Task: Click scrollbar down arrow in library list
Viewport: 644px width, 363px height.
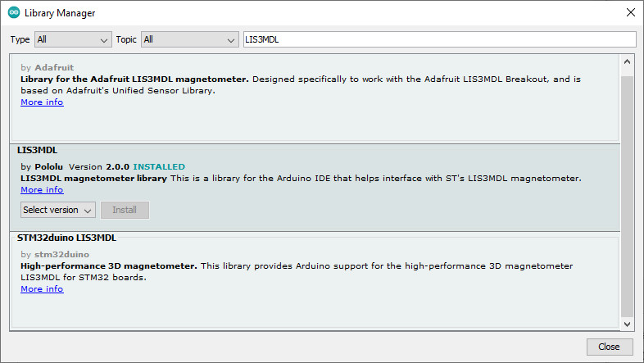Action: point(627,324)
